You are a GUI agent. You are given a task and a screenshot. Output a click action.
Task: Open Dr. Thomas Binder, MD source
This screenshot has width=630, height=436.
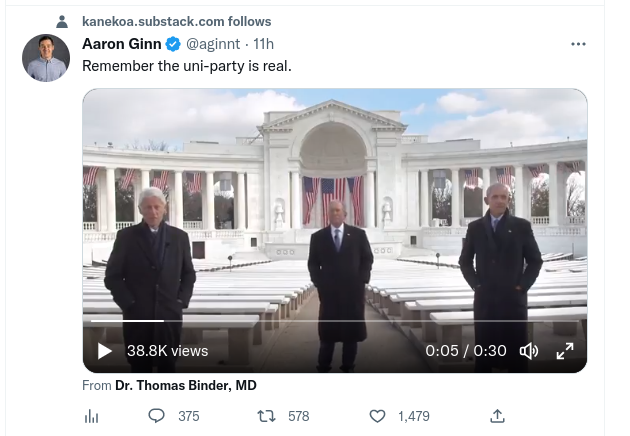[x=185, y=386]
